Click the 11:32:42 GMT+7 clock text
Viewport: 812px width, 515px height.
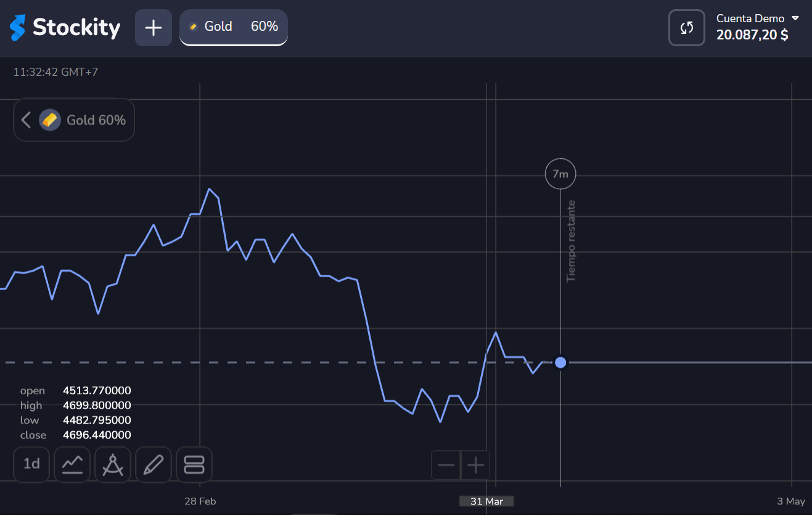55,72
